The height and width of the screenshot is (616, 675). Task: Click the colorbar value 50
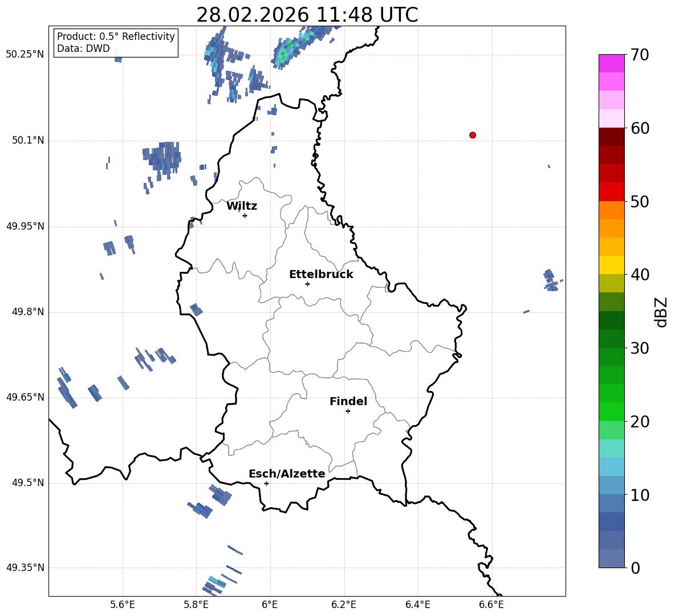click(x=640, y=201)
